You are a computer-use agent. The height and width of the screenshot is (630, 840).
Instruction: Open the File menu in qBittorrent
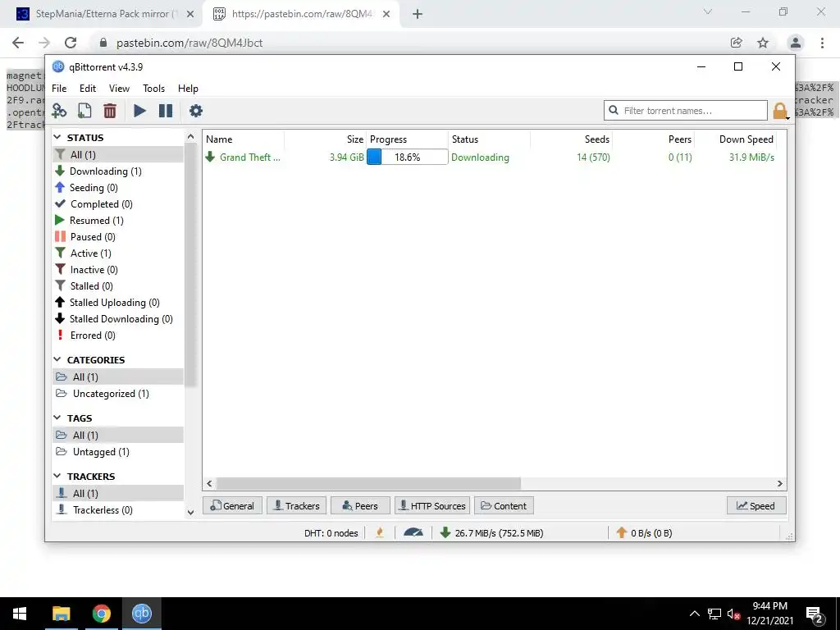pos(59,89)
